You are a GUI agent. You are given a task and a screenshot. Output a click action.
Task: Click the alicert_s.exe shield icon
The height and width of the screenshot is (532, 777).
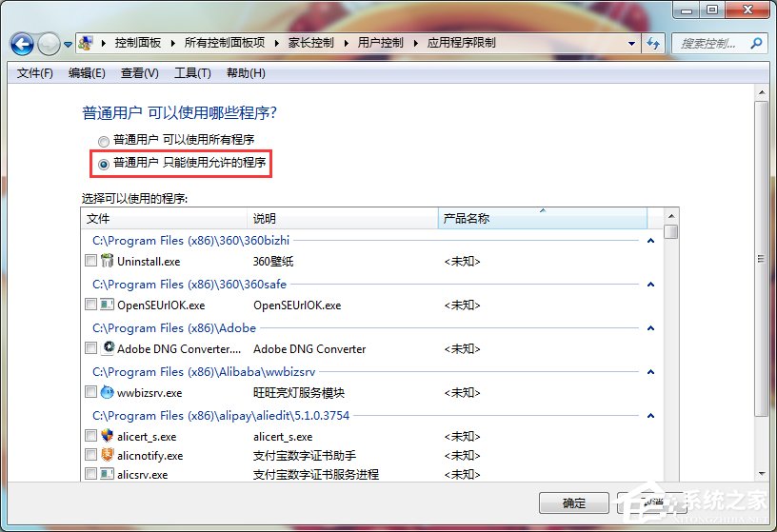[108, 436]
